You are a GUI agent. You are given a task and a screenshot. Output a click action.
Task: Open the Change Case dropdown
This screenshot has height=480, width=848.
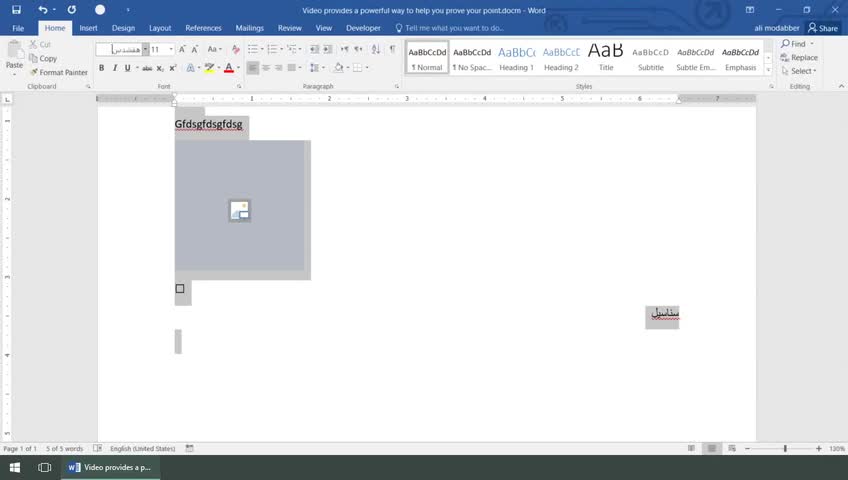tap(215, 49)
